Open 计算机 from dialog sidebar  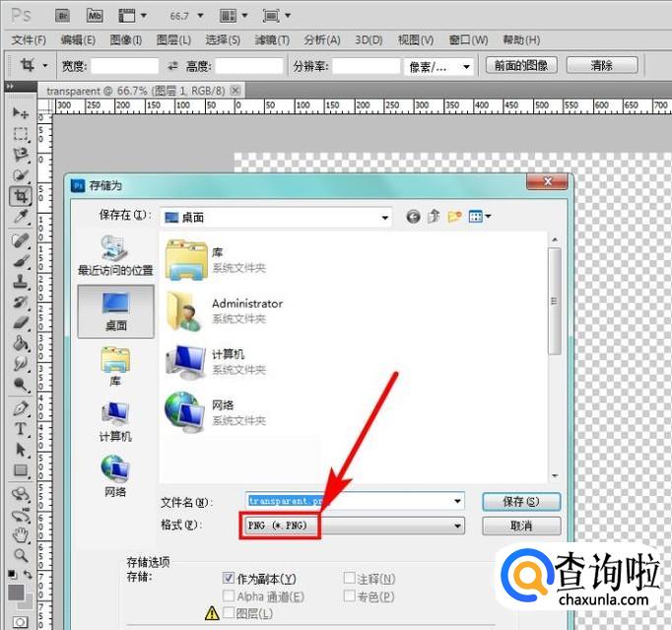(115, 422)
